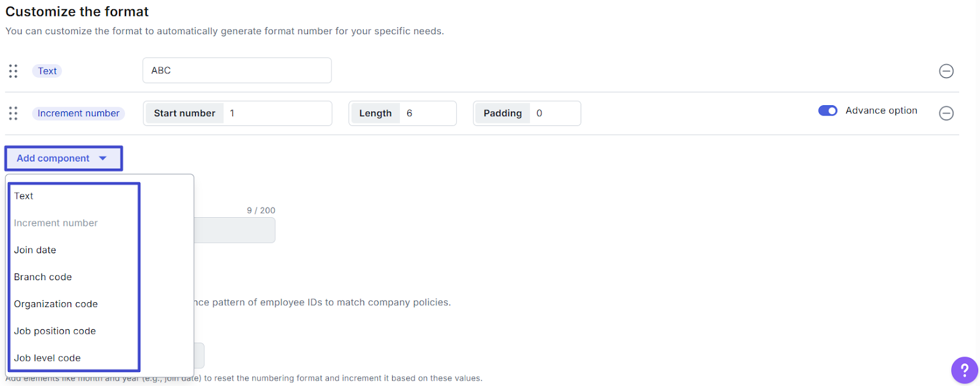
Task: Open the Add component dropdown
Action: [x=53, y=158]
